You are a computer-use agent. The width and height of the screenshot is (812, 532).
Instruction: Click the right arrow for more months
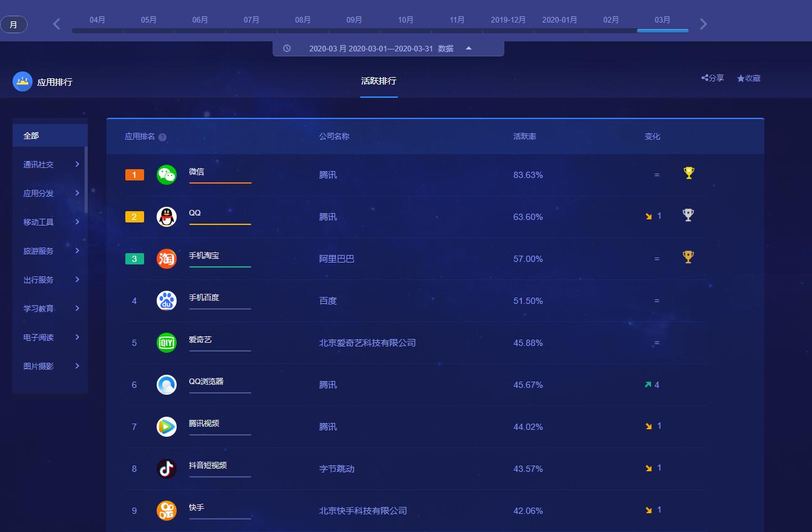pyautogui.click(x=703, y=23)
